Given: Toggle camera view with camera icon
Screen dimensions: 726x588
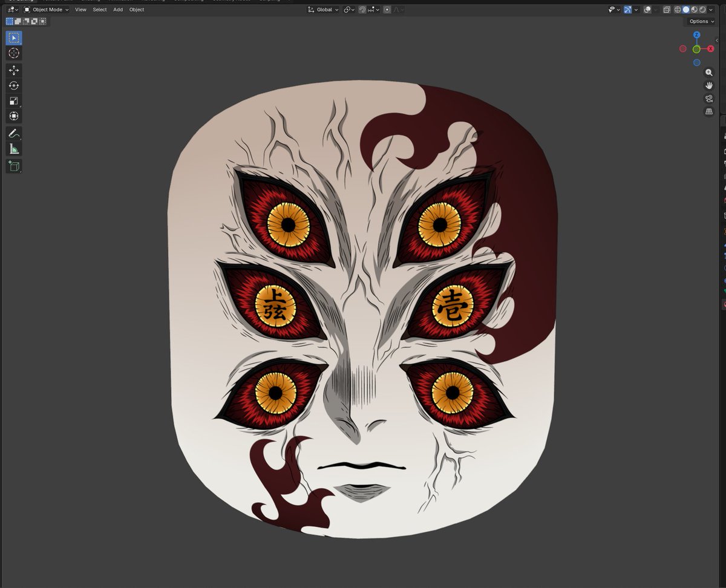Looking at the screenshot, I should pos(709,99).
